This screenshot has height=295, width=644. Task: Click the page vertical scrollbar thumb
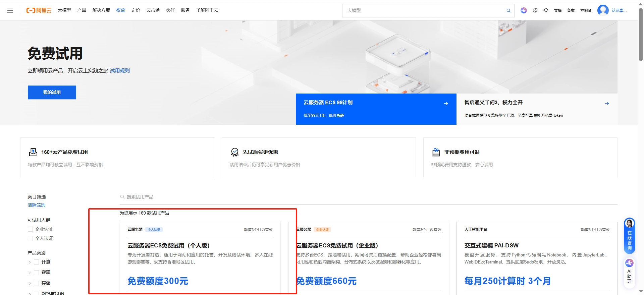(641, 34)
